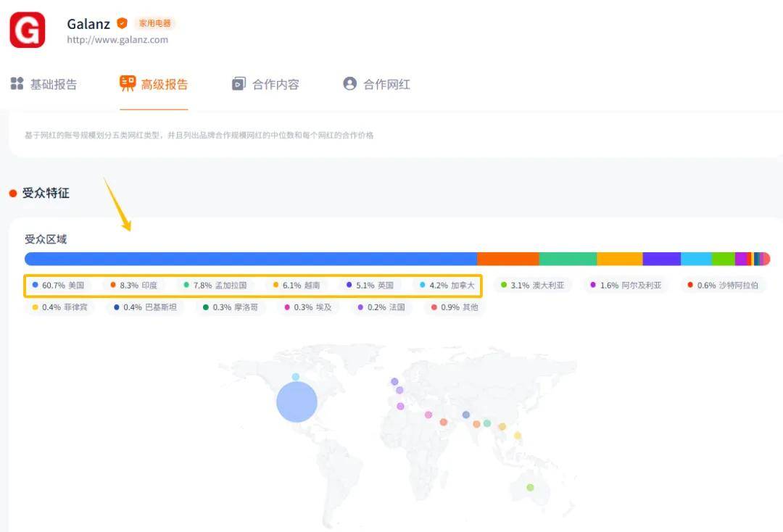Open the www.galanz.com website link
Image resolution: width=783 pixels, height=532 pixels.
pyautogui.click(x=117, y=40)
